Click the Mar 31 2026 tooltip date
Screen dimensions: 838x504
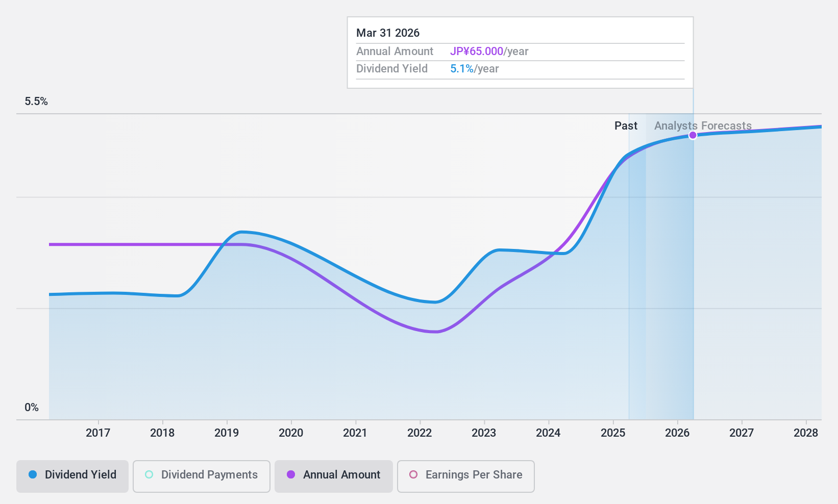(388, 33)
